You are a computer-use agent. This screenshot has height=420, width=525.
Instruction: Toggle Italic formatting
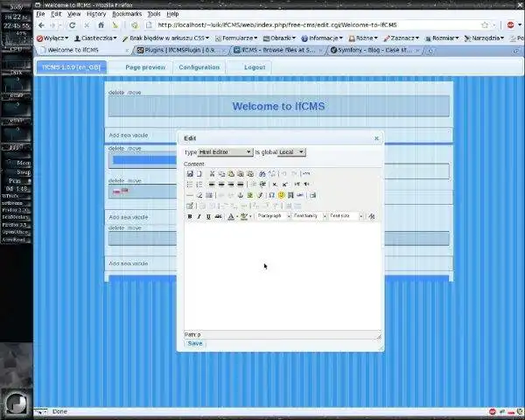point(199,216)
